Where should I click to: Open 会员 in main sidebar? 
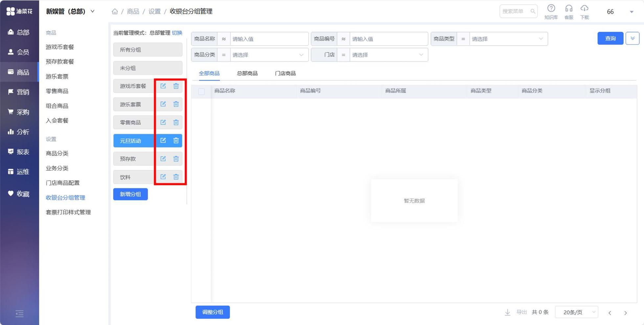(19, 52)
